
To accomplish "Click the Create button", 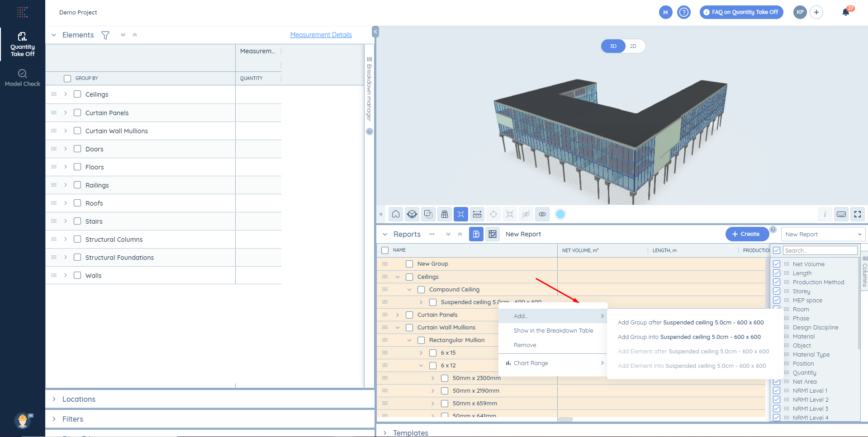I will point(746,234).
